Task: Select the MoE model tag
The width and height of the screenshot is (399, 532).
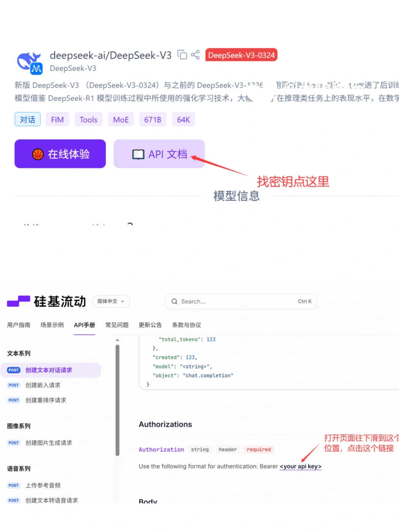Action: click(120, 119)
